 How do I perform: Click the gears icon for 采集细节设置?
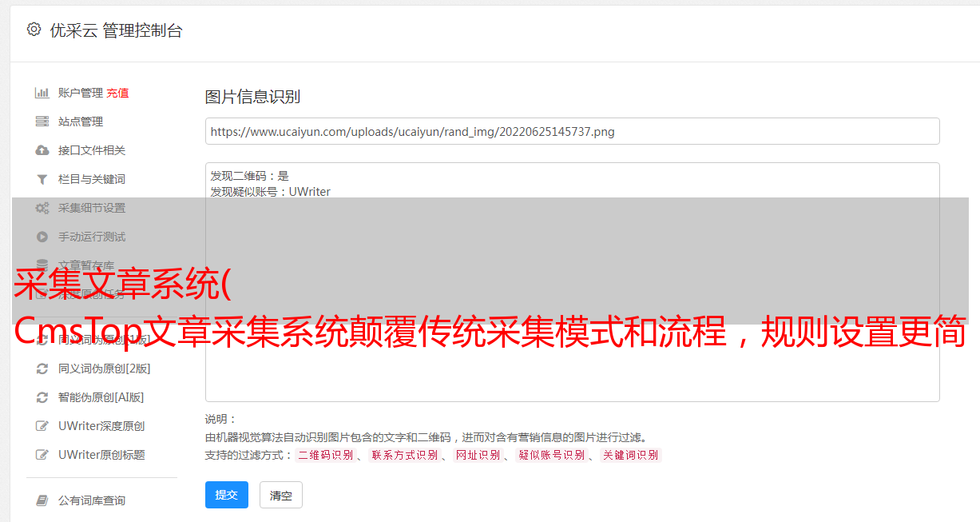(x=42, y=208)
